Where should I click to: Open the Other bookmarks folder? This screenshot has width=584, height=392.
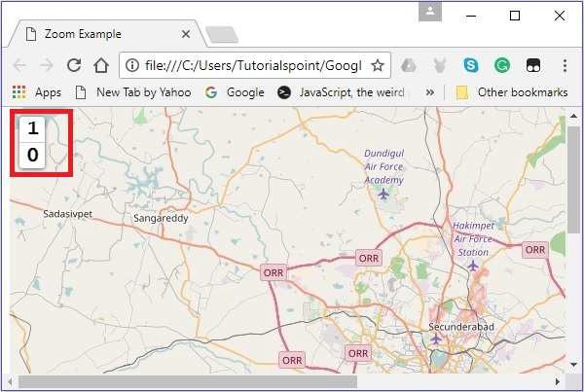[x=512, y=92]
